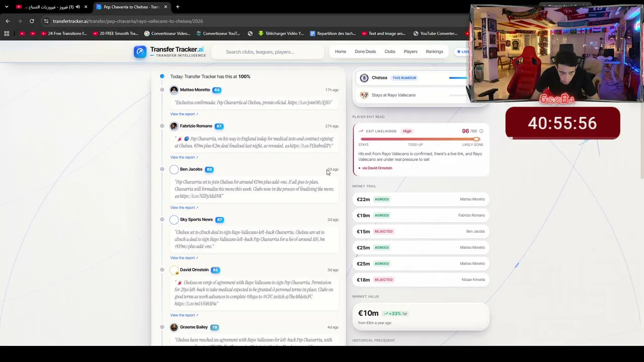Click David Ornstein's 92 reliability badge

(215, 270)
